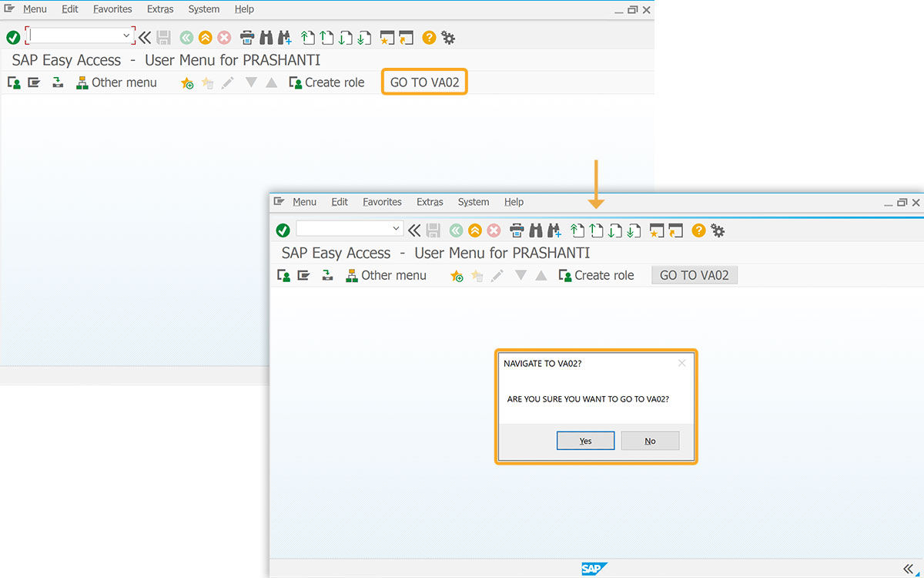
Task: Click Help question icon in front window
Action: point(698,230)
